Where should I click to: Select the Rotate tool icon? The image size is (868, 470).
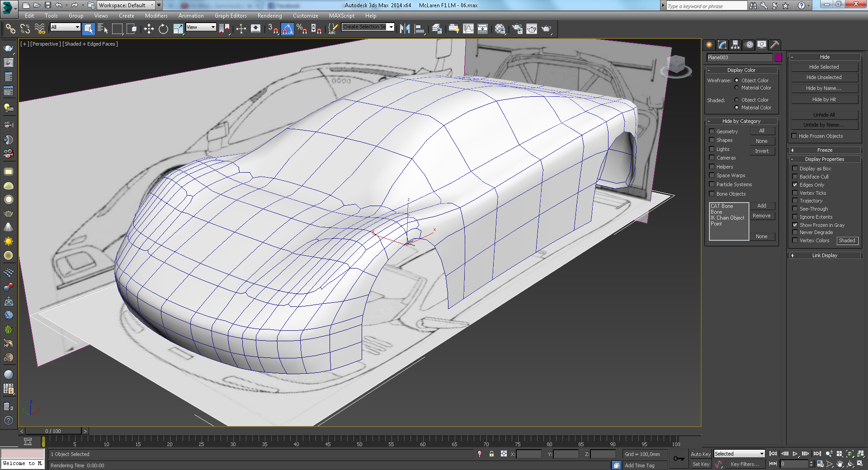(x=163, y=29)
